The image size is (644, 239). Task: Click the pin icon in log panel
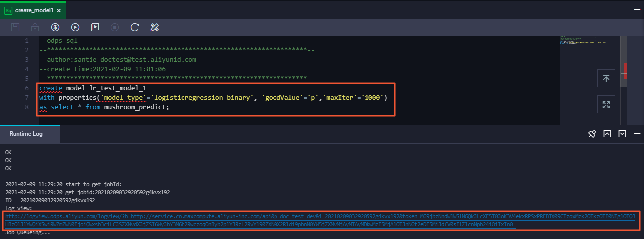point(592,134)
